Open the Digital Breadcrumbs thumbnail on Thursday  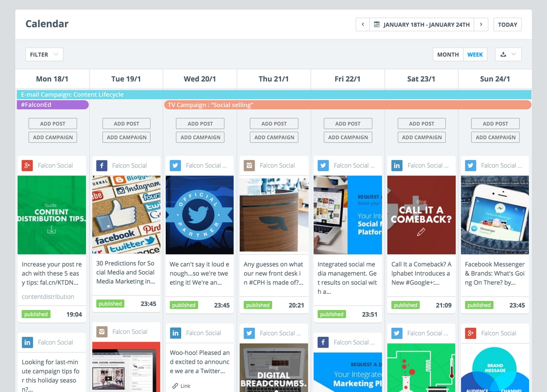(274, 368)
